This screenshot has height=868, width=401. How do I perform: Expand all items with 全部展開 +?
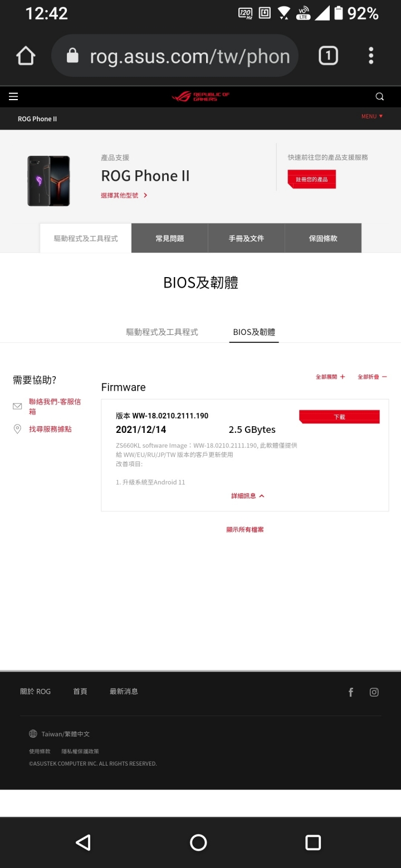click(x=330, y=377)
